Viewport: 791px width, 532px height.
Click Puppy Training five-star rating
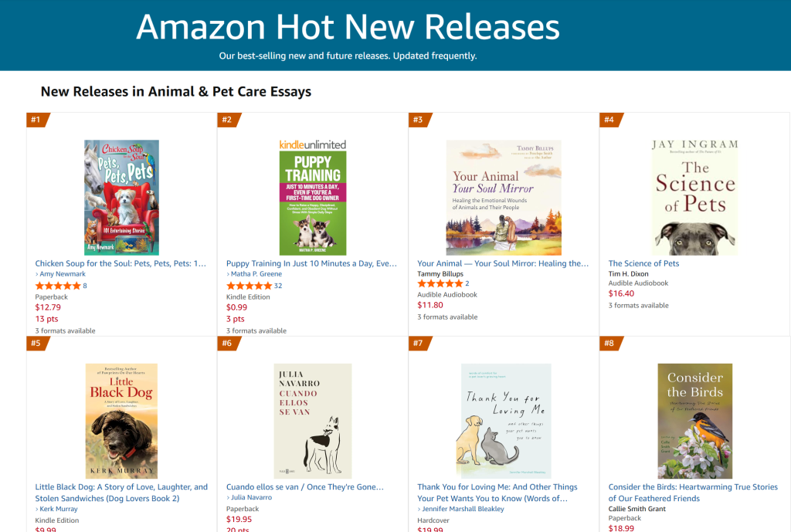click(x=249, y=286)
